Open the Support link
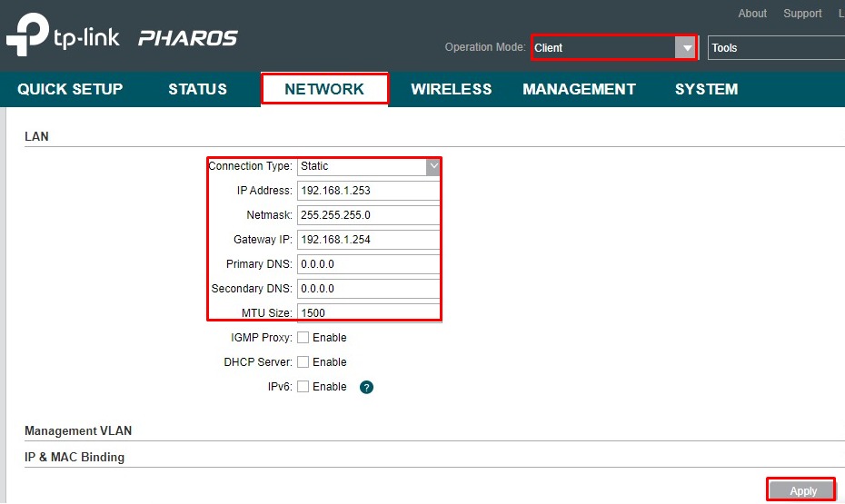Viewport: 845px width, 504px height. 802,14
